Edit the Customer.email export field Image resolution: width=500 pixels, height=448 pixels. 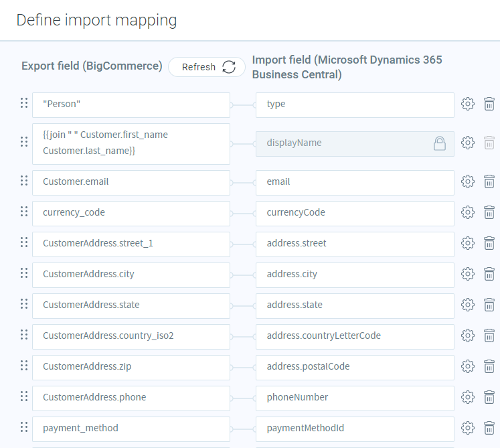point(131,183)
